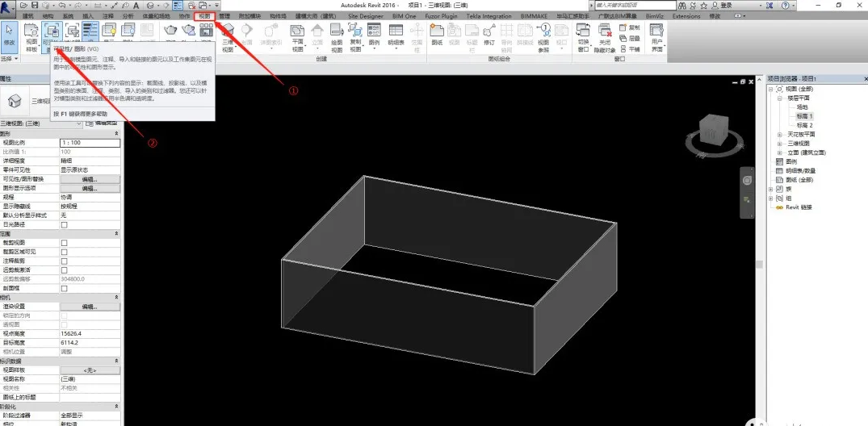Select 标高 2 in project browser

(x=804, y=125)
